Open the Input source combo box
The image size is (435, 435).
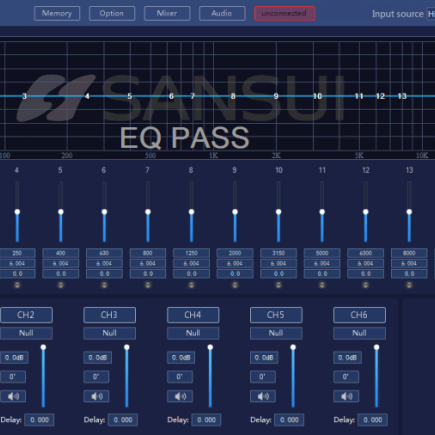coord(431,14)
